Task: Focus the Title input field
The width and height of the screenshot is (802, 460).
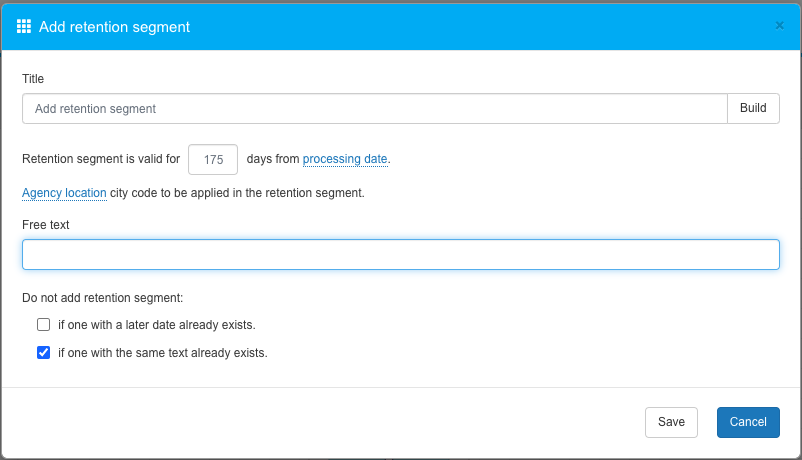Action: pos(374,109)
